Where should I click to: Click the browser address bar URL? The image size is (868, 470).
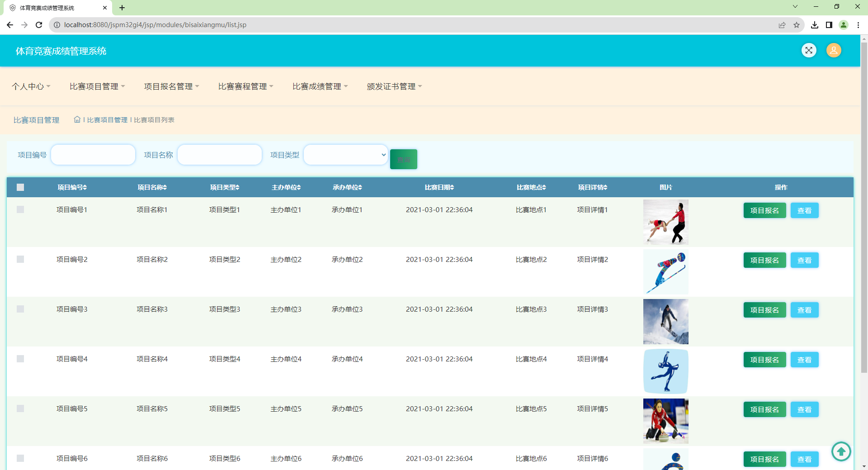[155, 25]
